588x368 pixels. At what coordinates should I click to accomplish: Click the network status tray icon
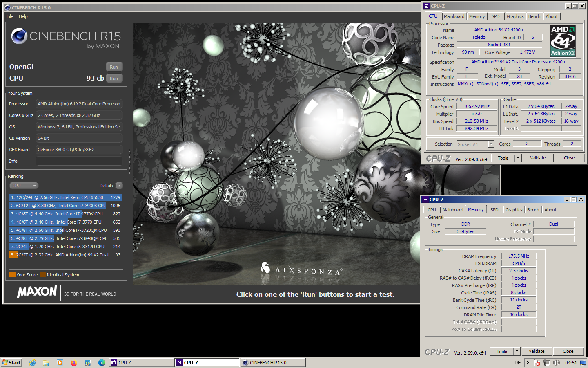[x=547, y=363]
